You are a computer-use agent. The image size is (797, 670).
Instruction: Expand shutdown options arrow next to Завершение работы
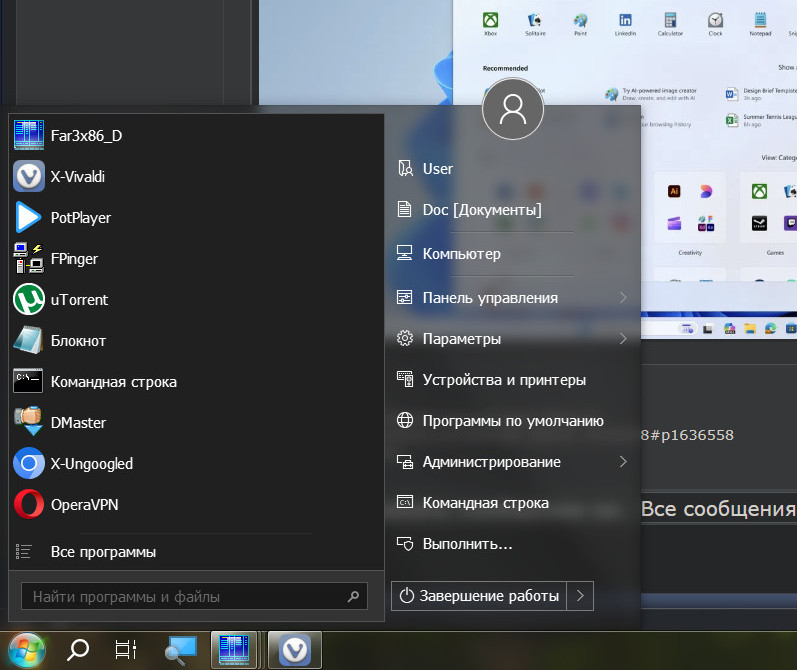(580, 596)
